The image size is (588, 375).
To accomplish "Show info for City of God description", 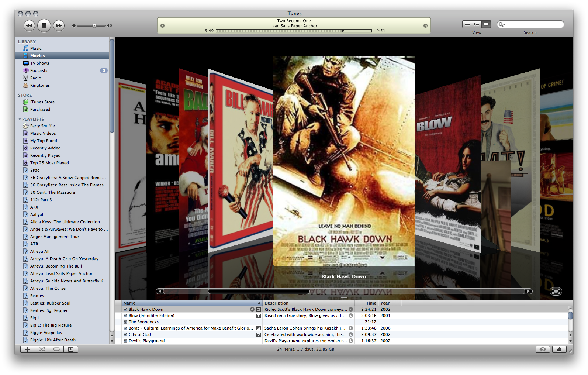I will pos(351,334).
